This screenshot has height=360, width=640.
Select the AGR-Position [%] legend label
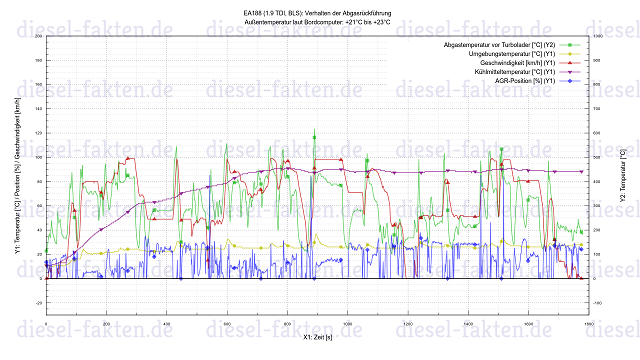coord(525,81)
